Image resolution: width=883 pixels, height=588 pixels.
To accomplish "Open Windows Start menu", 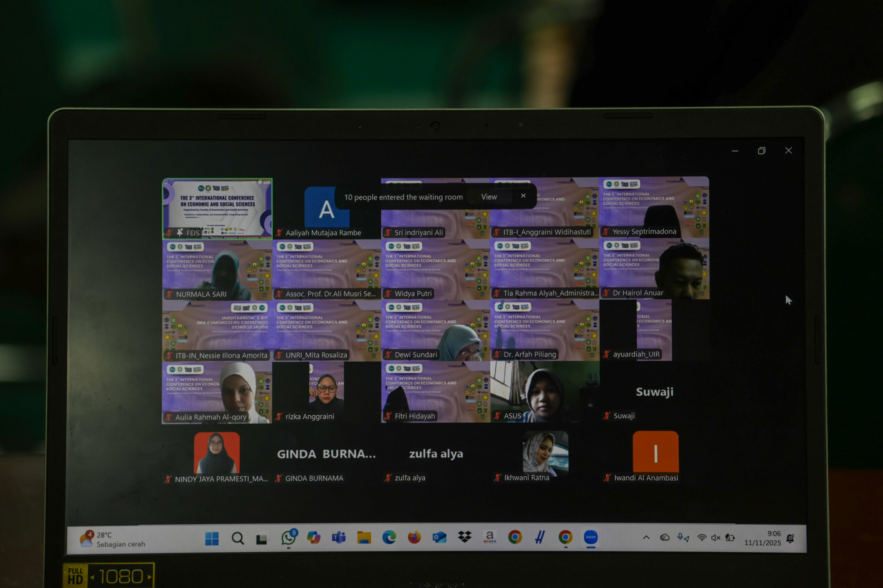I will (212, 538).
